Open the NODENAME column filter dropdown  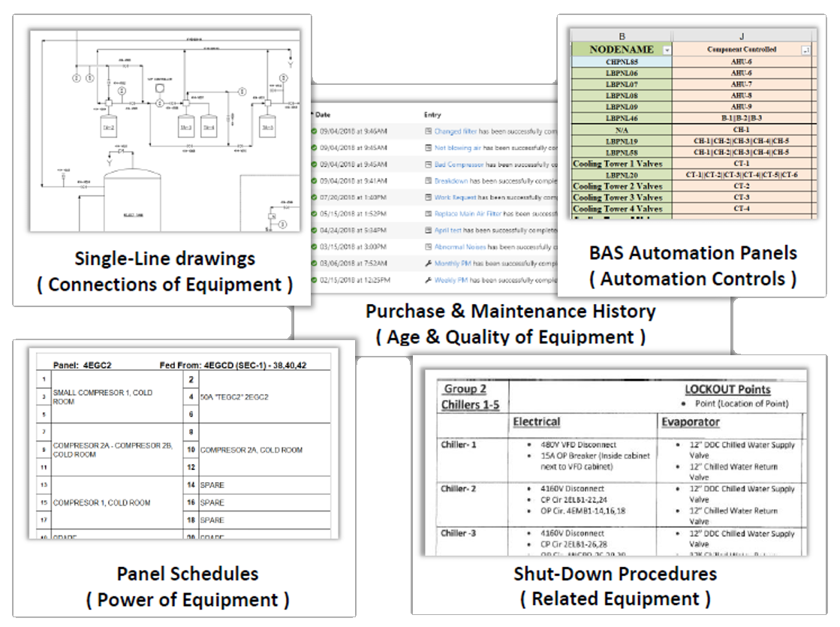(667, 50)
